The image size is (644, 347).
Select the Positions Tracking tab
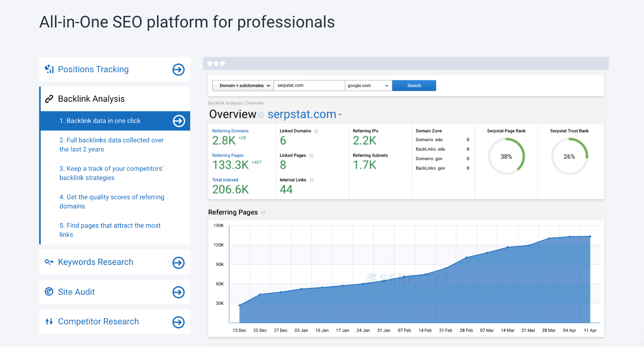tap(115, 69)
